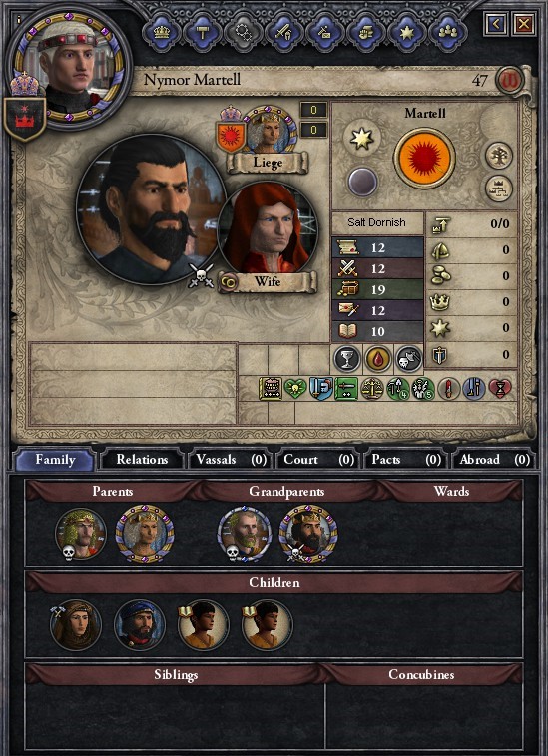This screenshot has width=548, height=756.
Task: Select the scales Just trait icon
Action: 372,389
